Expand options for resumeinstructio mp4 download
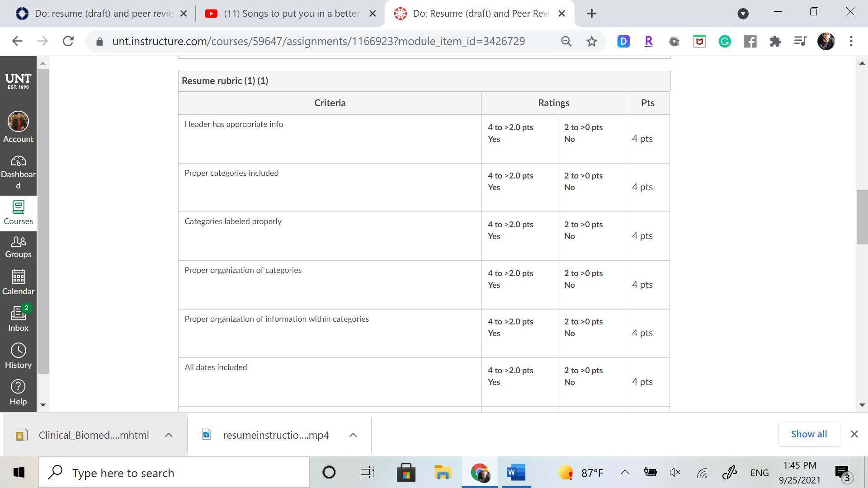The height and width of the screenshot is (488, 868). click(x=353, y=435)
